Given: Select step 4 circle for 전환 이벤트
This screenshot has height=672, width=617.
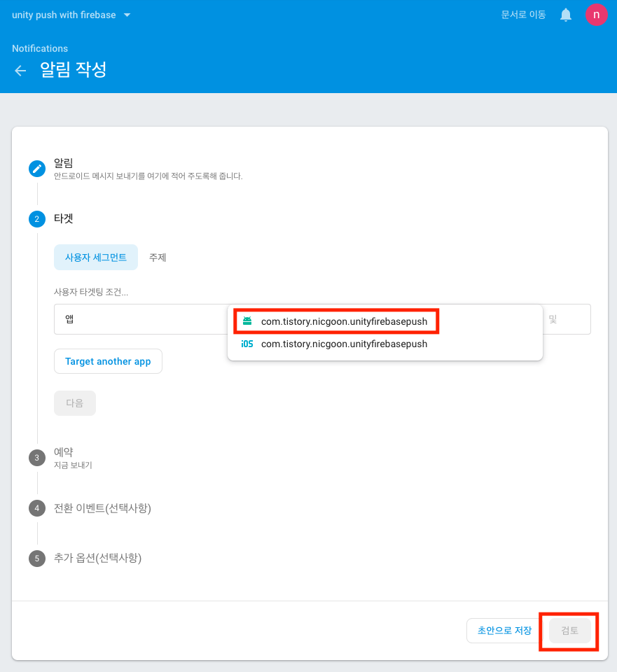Looking at the screenshot, I should click(37, 508).
